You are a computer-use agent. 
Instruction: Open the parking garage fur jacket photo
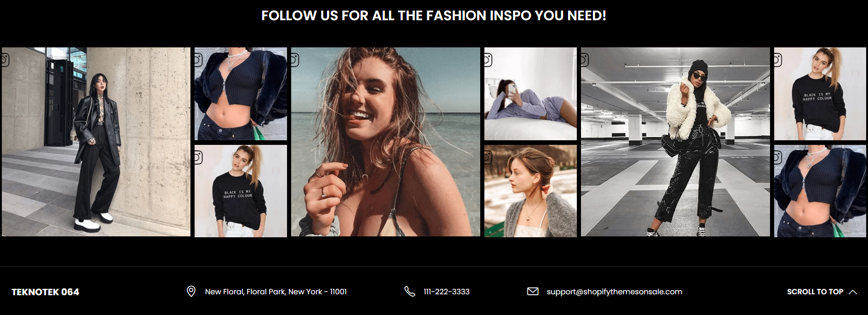[x=675, y=142]
